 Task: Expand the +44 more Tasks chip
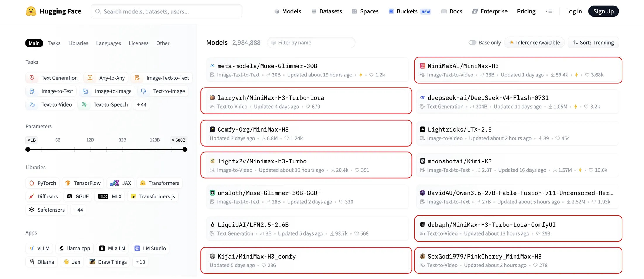click(142, 104)
